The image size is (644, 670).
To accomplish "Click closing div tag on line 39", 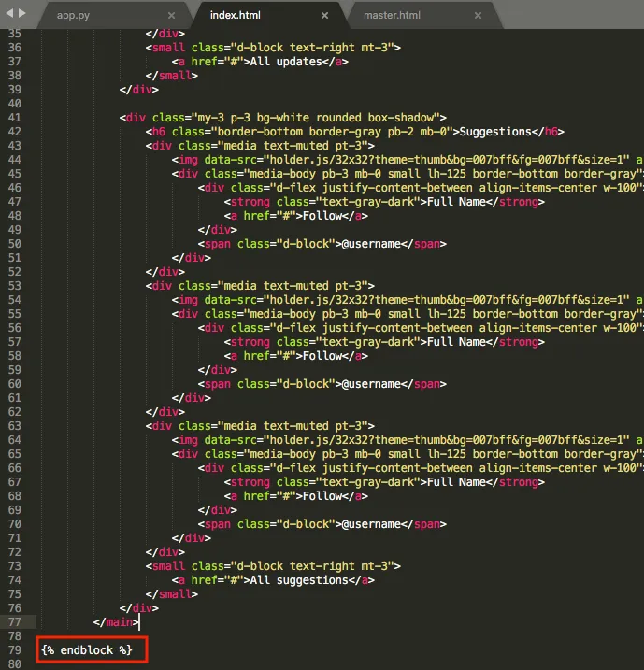I will pos(139,90).
